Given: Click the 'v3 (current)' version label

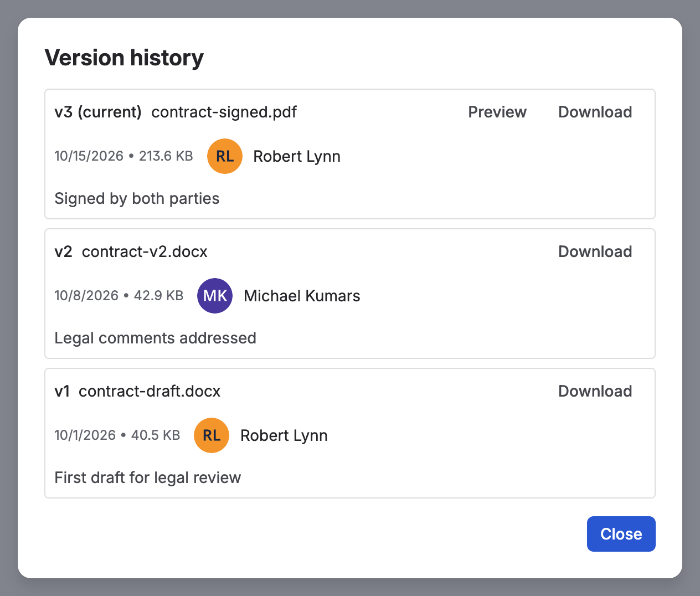Looking at the screenshot, I should coord(98,112).
